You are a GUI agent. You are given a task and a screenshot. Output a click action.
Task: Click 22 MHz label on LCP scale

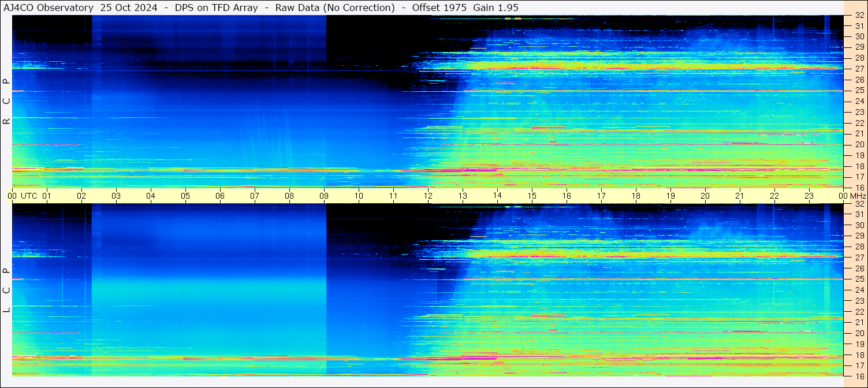click(859, 311)
